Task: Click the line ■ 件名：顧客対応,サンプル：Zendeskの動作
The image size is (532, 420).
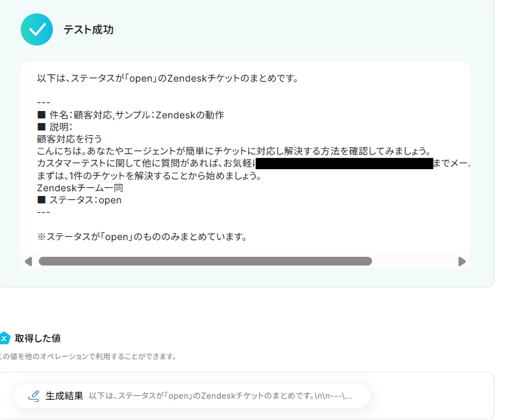Action: point(130,115)
